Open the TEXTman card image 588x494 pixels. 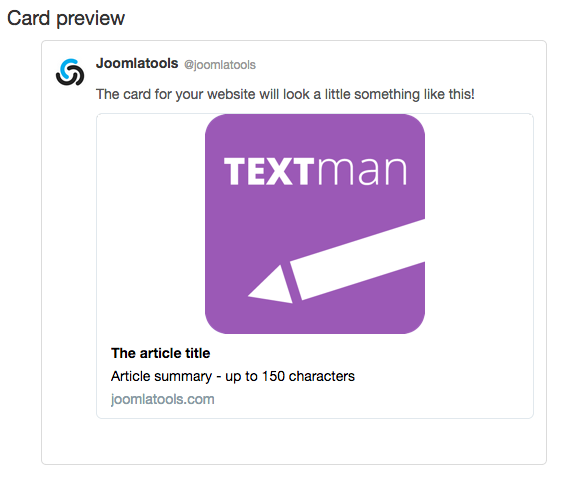(x=315, y=224)
